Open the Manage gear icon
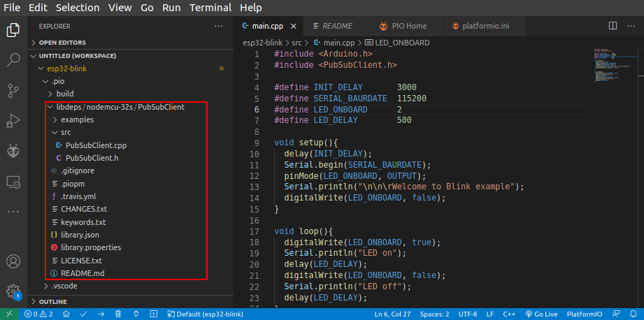 click(13, 291)
